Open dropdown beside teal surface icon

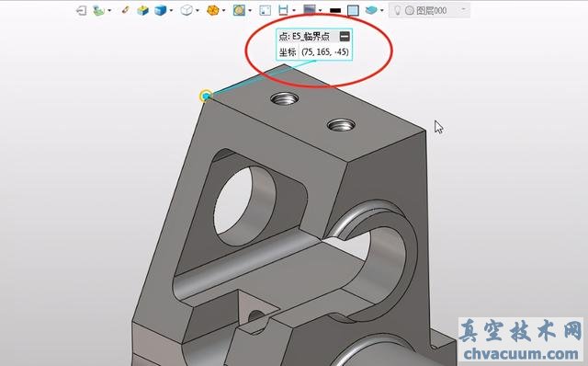click(382, 10)
